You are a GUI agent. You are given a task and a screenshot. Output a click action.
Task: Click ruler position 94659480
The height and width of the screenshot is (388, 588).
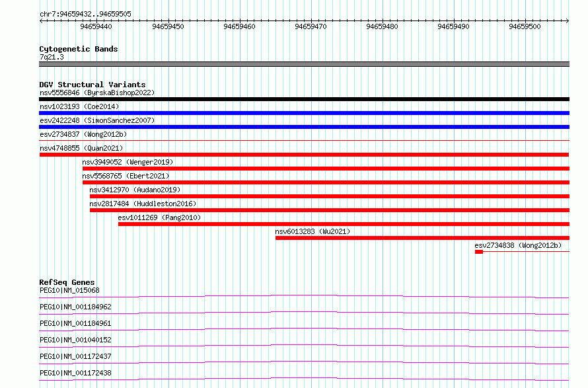click(382, 26)
